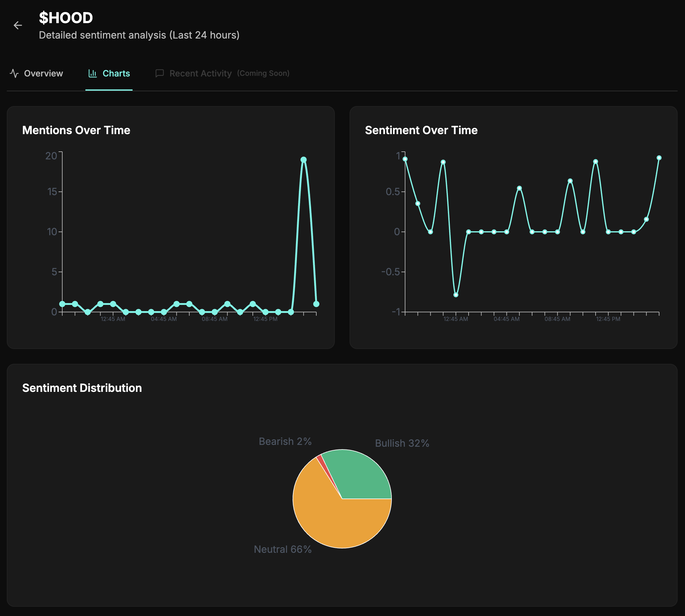Click the (Coming Soon) label
Viewport: 685px width, 616px height.
(x=263, y=73)
